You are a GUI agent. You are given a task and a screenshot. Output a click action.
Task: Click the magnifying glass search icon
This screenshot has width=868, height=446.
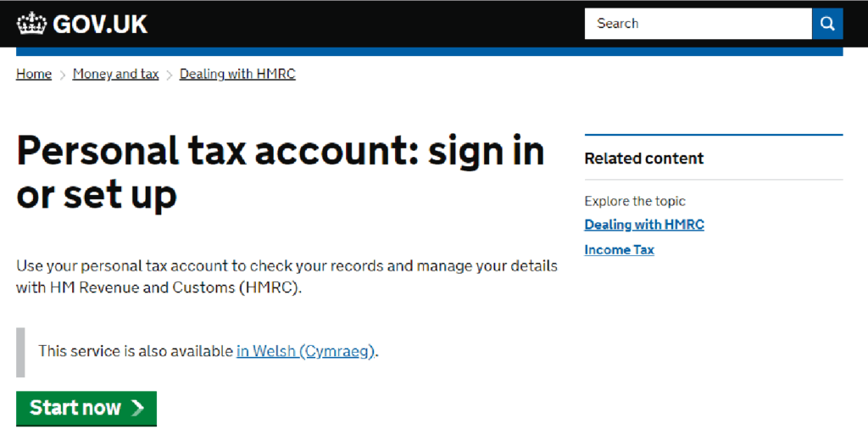827,24
